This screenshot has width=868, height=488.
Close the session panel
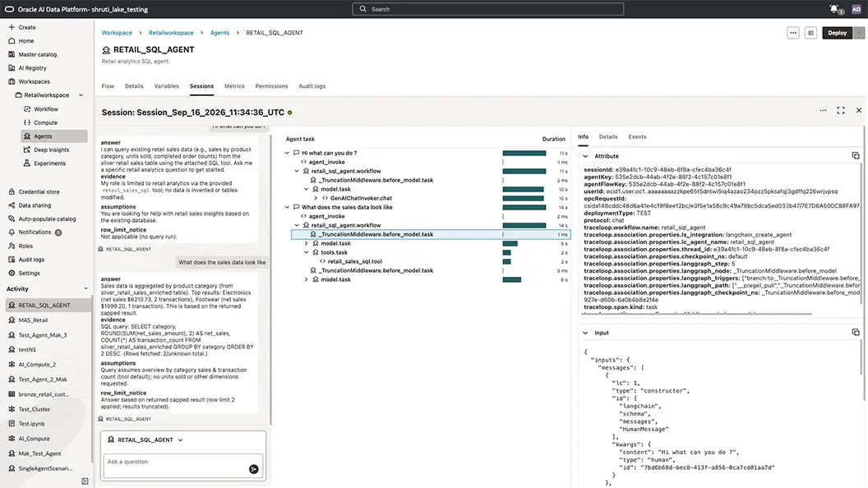click(859, 111)
